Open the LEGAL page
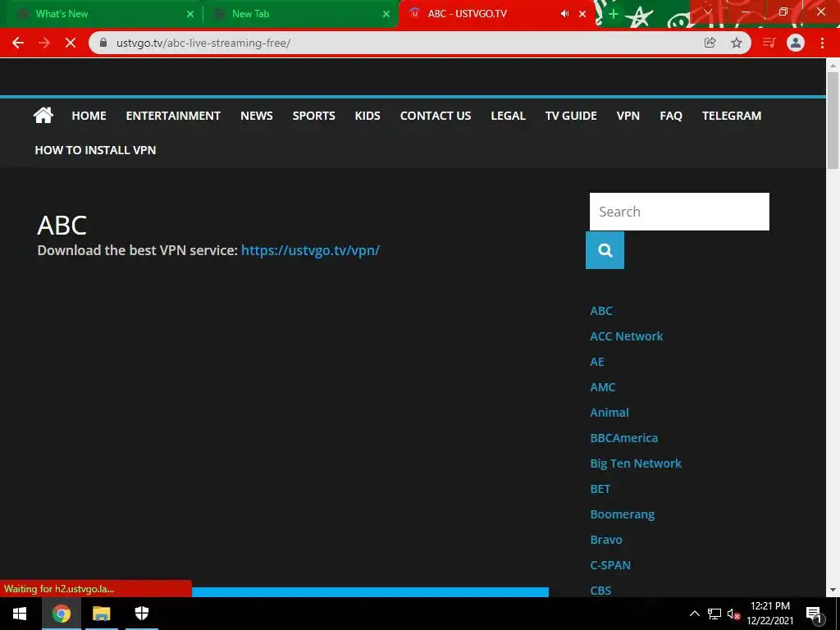 point(509,116)
